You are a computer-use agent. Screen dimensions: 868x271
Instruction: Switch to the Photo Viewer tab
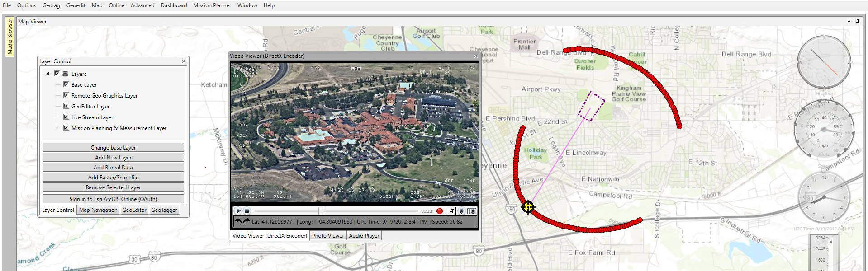pos(328,236)
